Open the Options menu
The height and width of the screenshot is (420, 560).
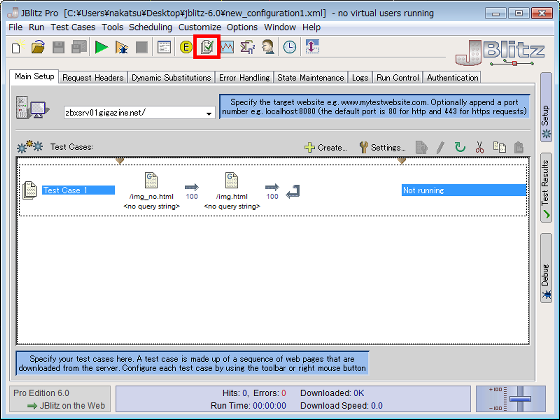[242, 27]
